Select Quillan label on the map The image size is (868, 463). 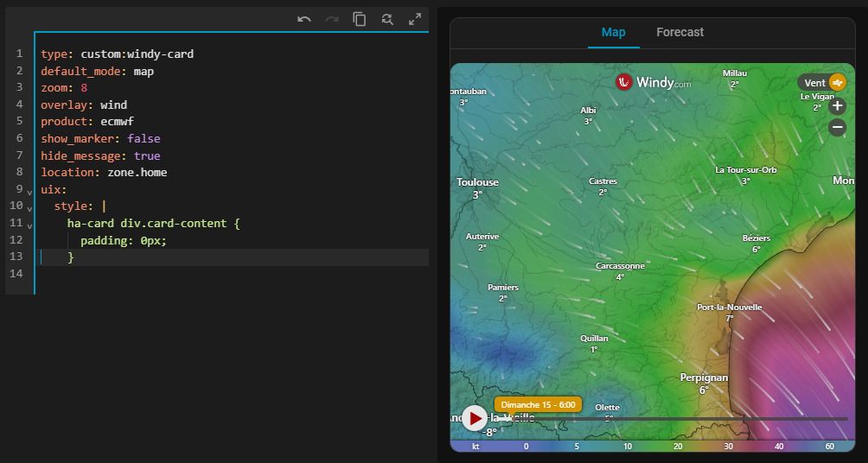pos(594,338)
